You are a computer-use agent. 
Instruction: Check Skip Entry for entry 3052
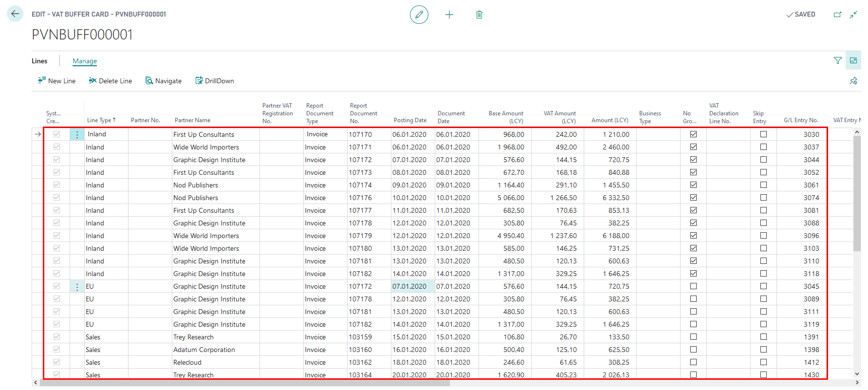point(763,172)
